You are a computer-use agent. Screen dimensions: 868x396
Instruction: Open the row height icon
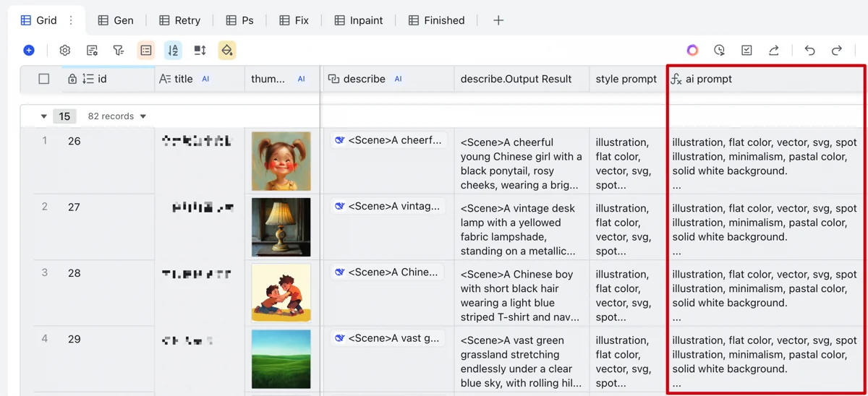click(200, 50)
